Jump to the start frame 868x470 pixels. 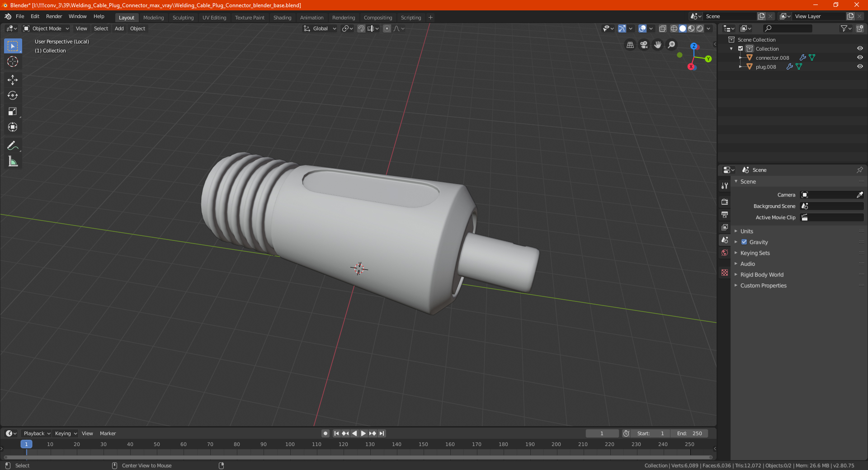336,433
